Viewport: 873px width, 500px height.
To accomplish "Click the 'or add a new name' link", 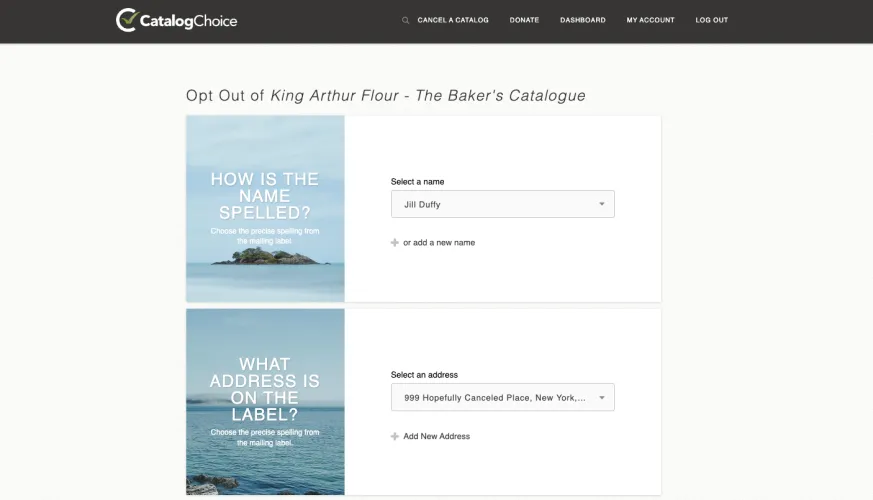I will pyautogui.click(x=439, y=243).
